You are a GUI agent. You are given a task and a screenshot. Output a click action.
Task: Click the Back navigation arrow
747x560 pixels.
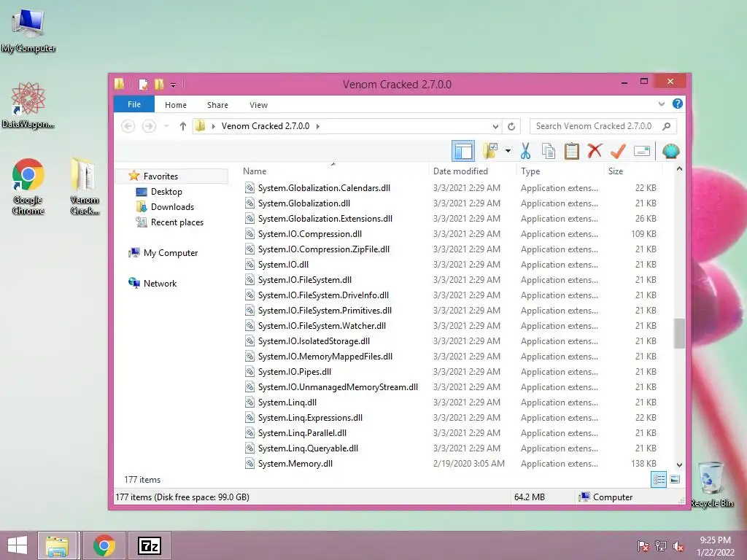(x=128, y=126)
